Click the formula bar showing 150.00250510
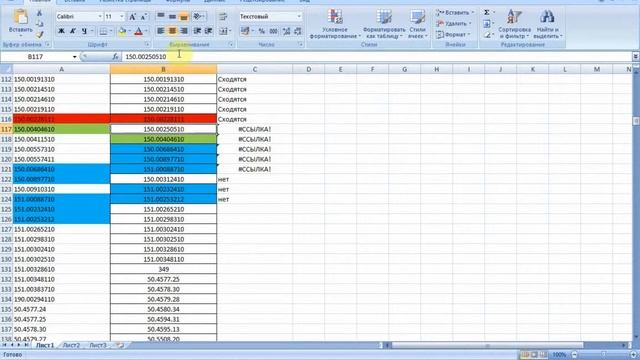 [x=376, y=57]
